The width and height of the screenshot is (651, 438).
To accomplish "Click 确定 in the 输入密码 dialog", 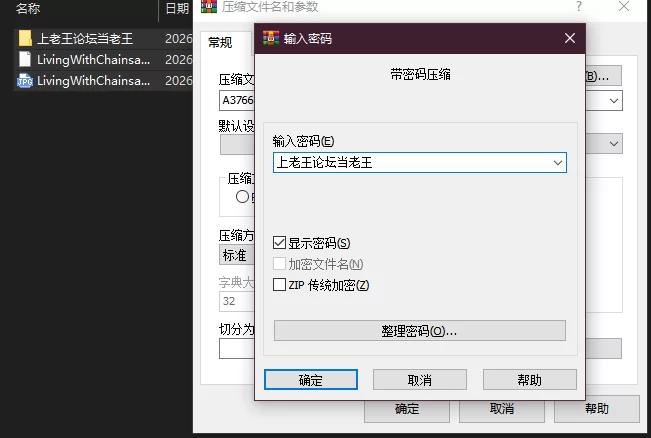I will [311, 380].
